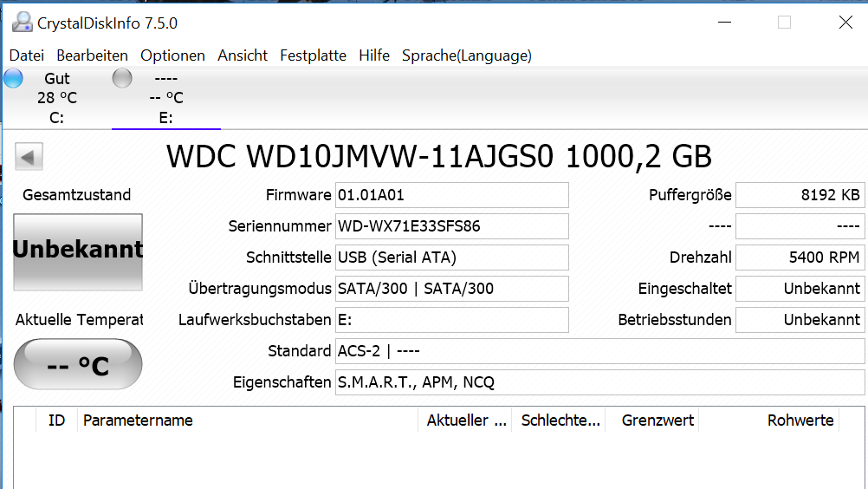Minimize the CrystalDiskInfo window
Image resolution: width=868 pixels, height=489 pixels.
click(724, 23)
